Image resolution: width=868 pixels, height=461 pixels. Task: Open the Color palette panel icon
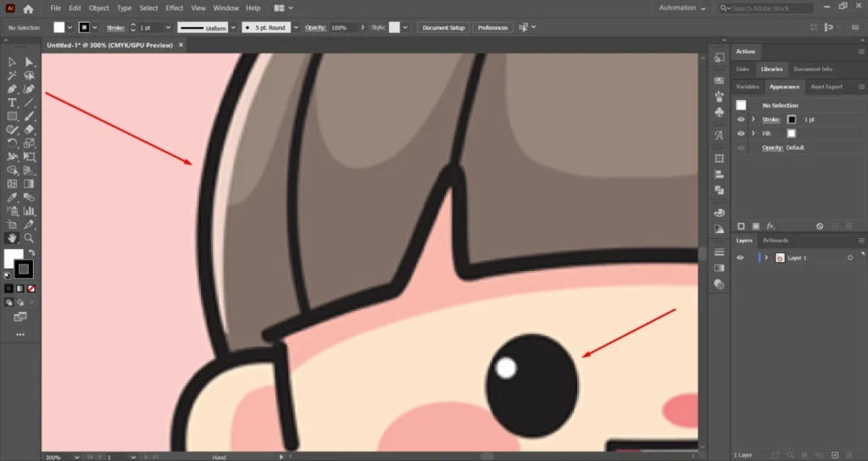[719, 213]
